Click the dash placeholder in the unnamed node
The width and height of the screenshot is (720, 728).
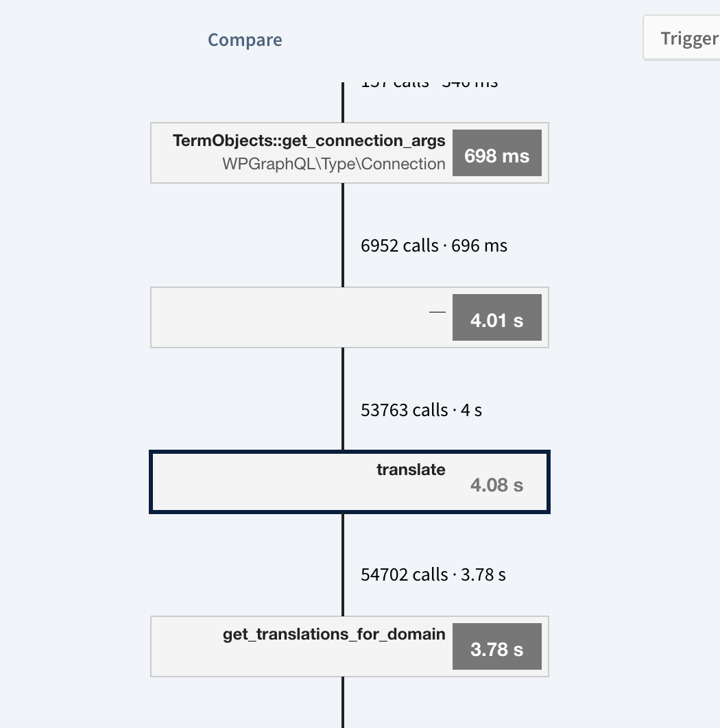click(x=437, y=311)
